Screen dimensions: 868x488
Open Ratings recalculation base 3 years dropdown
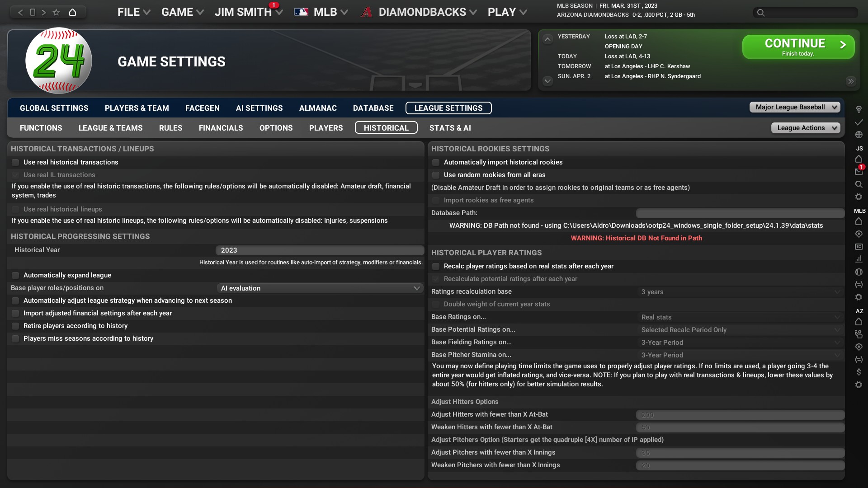click(740, 292)
